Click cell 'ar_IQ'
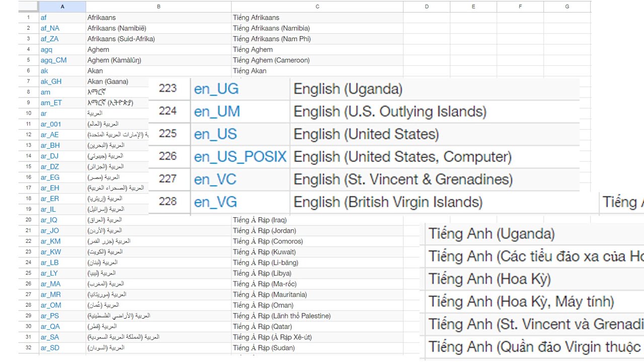This screenshot has height=362, width=644. (62, 220)
